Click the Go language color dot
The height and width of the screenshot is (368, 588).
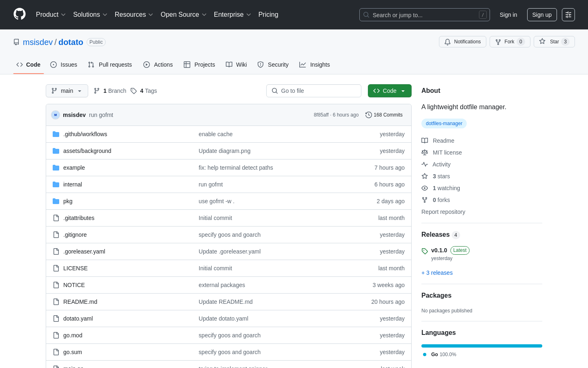(425, 355)
